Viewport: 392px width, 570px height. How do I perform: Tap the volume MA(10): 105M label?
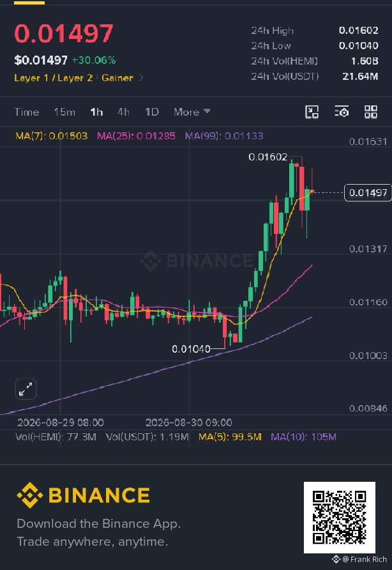click(303, 436)
